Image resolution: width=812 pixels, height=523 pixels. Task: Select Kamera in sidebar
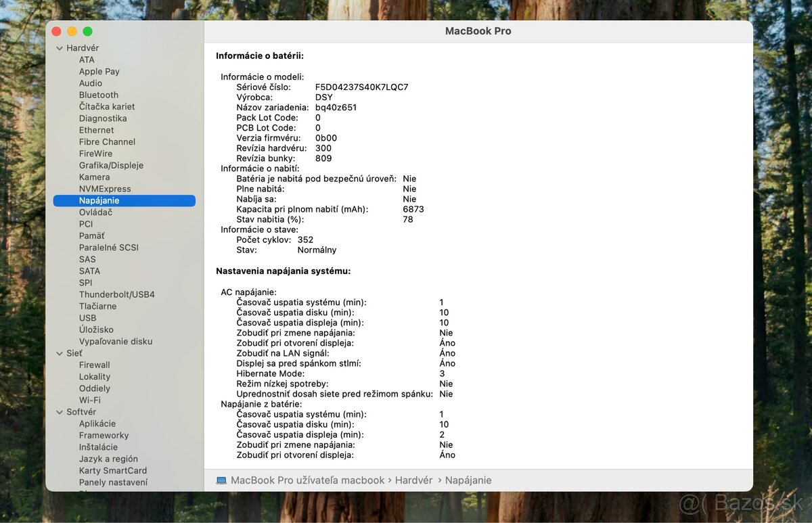pos(94,177)
